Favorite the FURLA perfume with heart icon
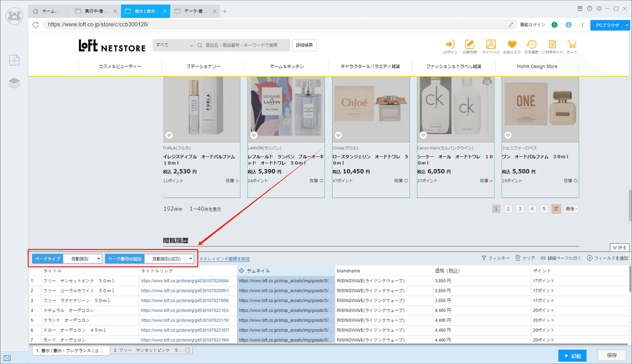Viewport: 632px width, 364px height. point(169,135)
